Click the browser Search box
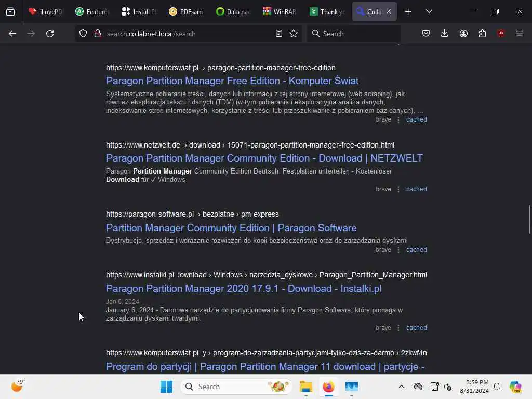The height and width of the screenshot is (399, 532). (353, 34)
